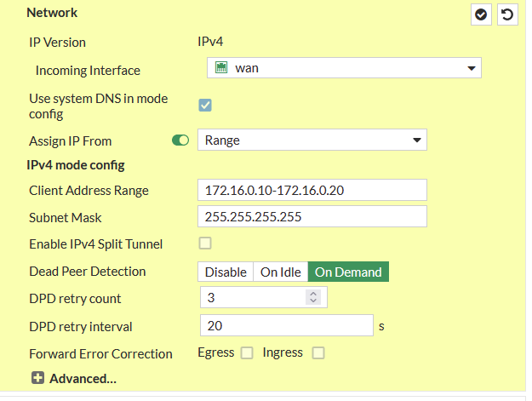Screen dimensions: 532x401
Task: Click the Forward Error Correction label
Action: point(100,354)
